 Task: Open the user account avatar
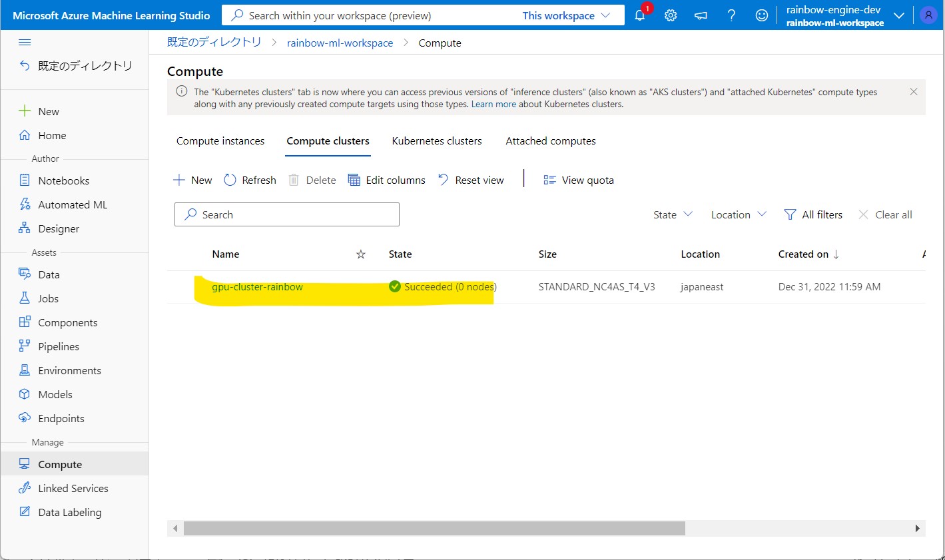pyautogui.click(x=928, y=15)
